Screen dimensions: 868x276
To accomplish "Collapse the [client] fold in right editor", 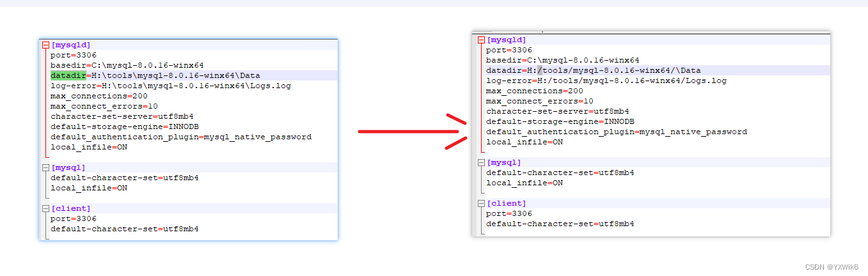I will click(x=481, y=203).
